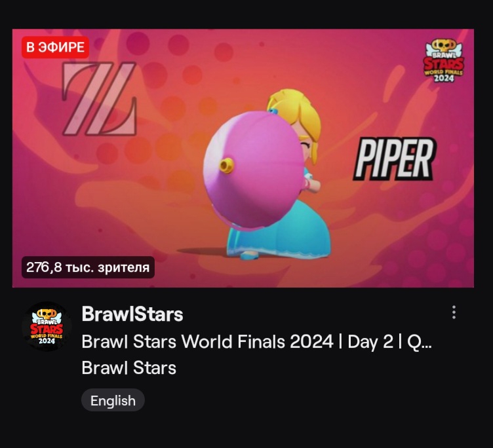493x448 pixels.
Task: Open the BrawlStars channel name link
Action: click(x=132, y=314)
